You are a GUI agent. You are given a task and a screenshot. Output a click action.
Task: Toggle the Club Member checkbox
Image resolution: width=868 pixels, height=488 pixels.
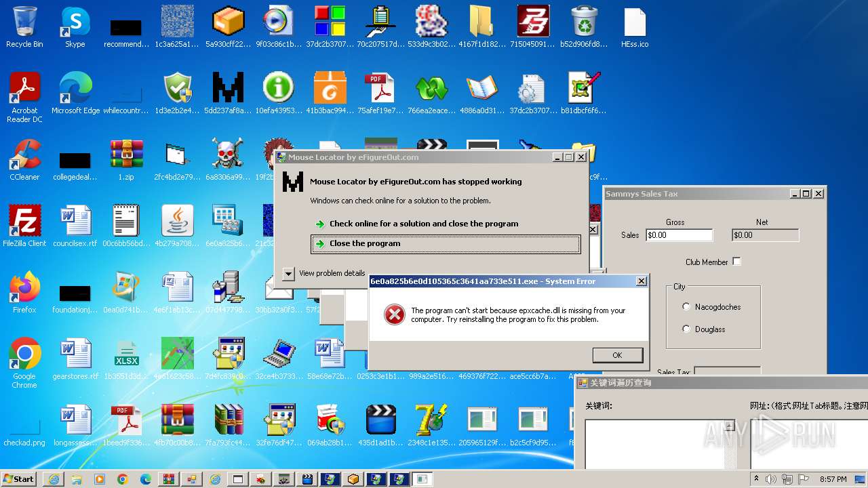click(736, 262)
